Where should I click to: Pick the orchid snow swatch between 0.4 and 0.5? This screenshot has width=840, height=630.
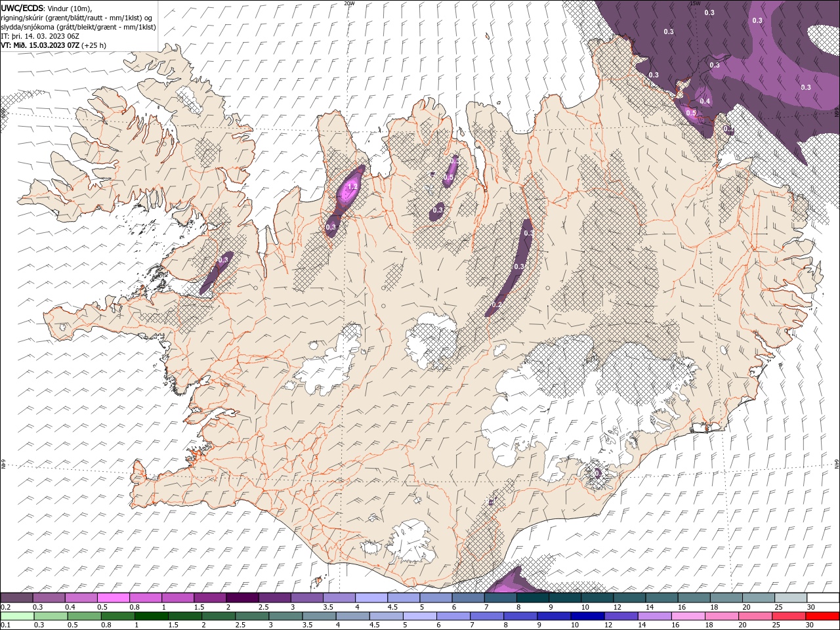(x=81, y=597)
